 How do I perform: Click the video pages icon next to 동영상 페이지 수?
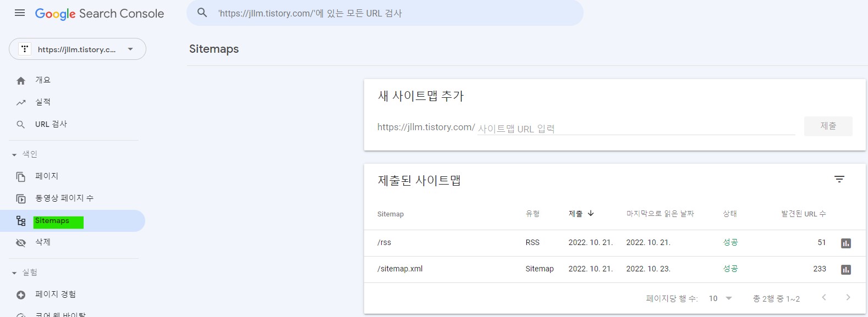coord(21,199)
